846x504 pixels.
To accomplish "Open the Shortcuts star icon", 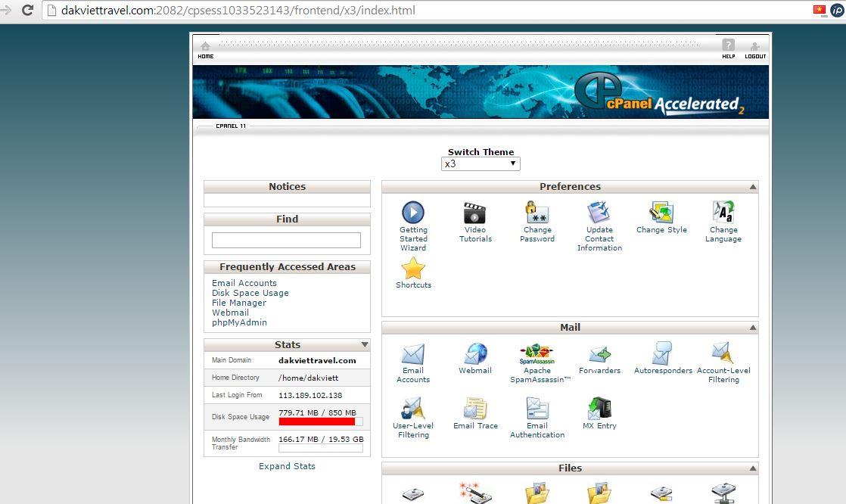I will 413,268.
